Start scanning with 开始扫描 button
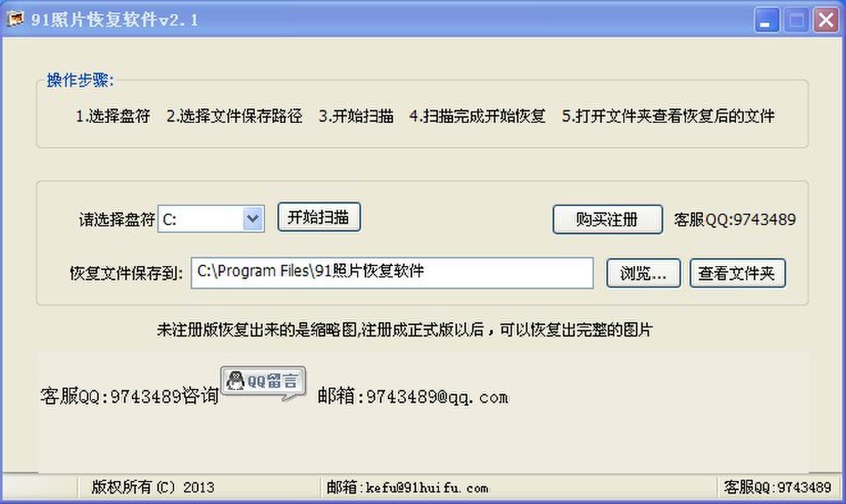This screenshot has height=504, width=846. (x=319, y=217)
